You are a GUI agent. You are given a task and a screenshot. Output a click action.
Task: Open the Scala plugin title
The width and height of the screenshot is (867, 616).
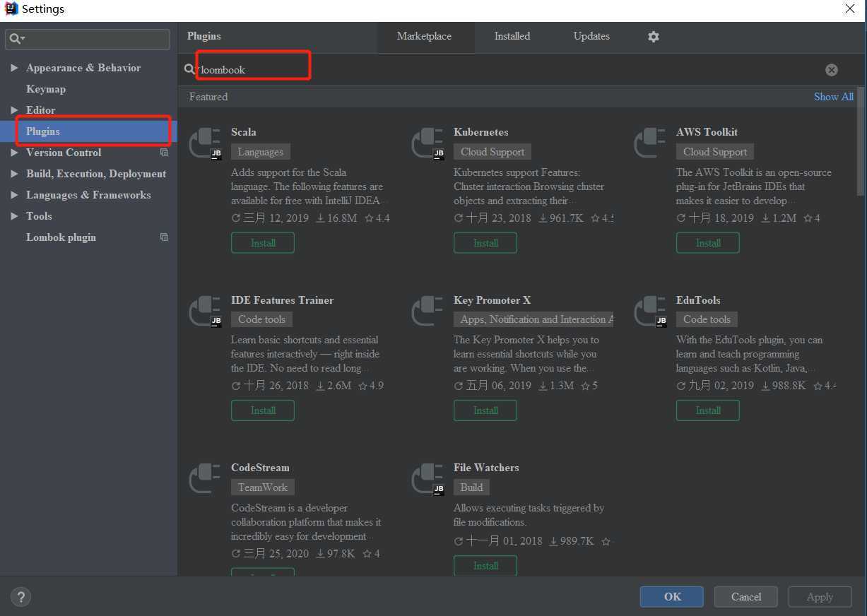point(244,132)
